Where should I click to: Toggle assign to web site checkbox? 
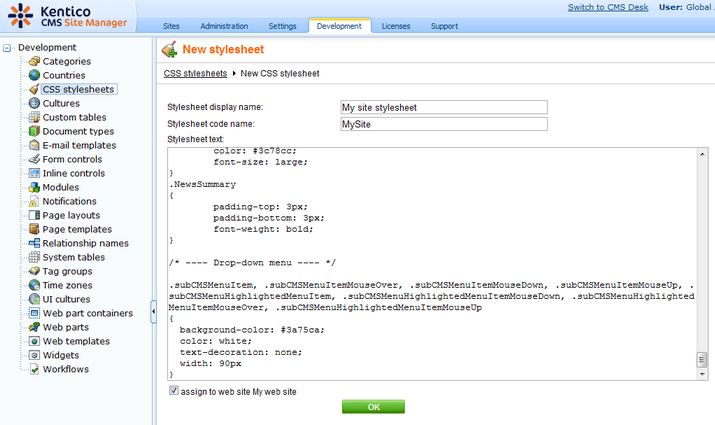pyautogui.click(x=174, y=391)
